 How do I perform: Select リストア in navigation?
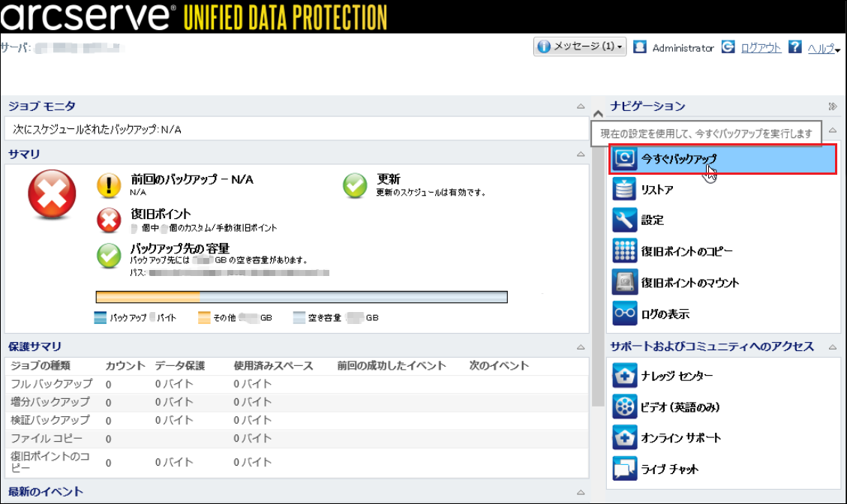(x=656, y=190)
